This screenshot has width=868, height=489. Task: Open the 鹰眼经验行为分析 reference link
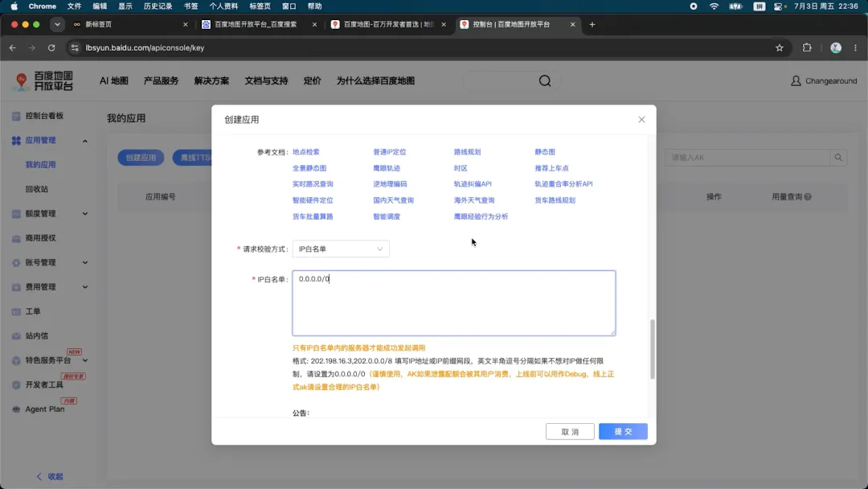pyautogui.click(x=481, y=216)
